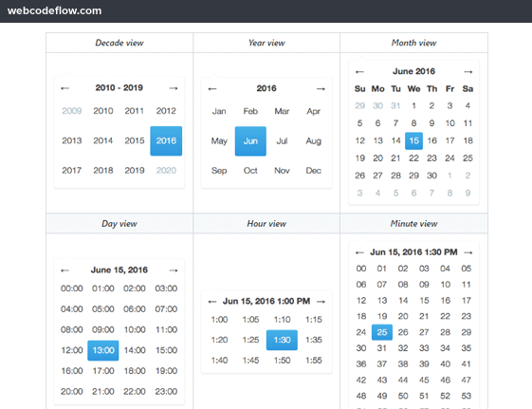Select the 00:00 hour
The height and width of the screenshot is (409, 532).
[x=71, y=288]
